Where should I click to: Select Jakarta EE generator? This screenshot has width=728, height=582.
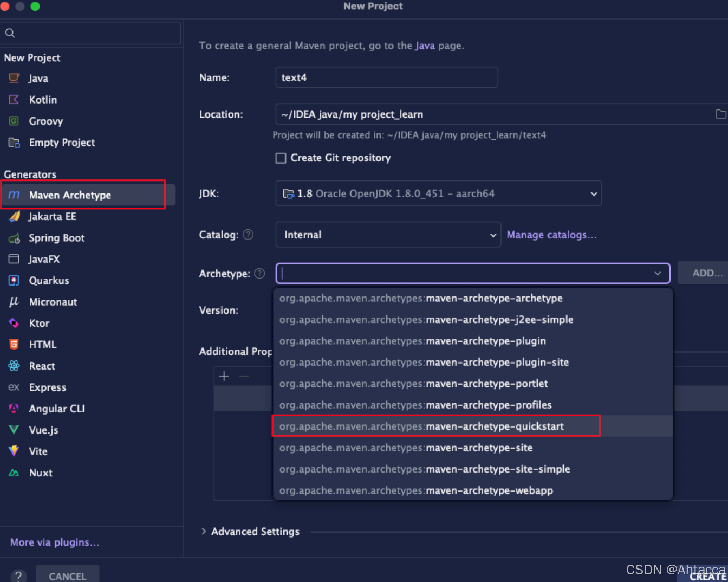pyautogui.click(x=88, y=216)
